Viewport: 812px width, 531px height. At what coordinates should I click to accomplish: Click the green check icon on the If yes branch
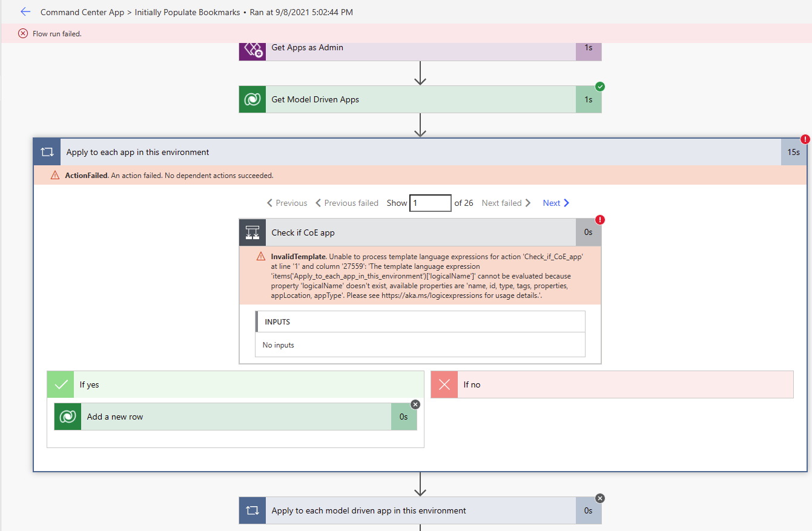coord(60,384)
